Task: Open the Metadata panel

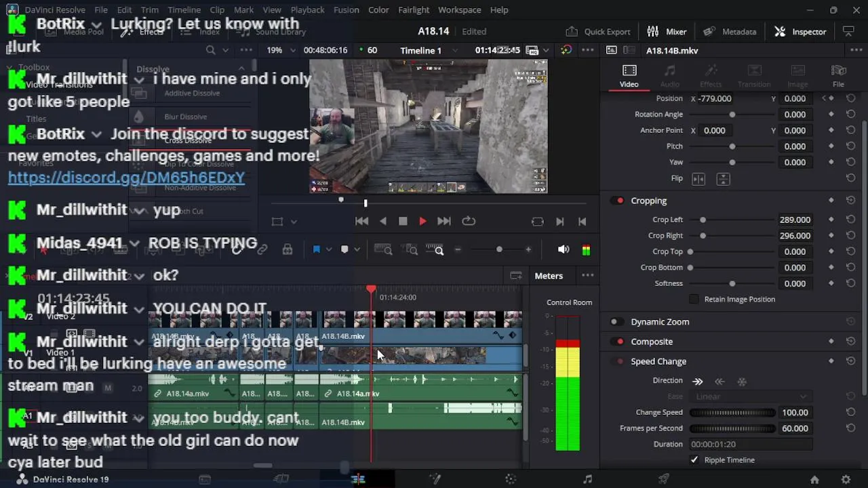Action: [x=730, y=31]
